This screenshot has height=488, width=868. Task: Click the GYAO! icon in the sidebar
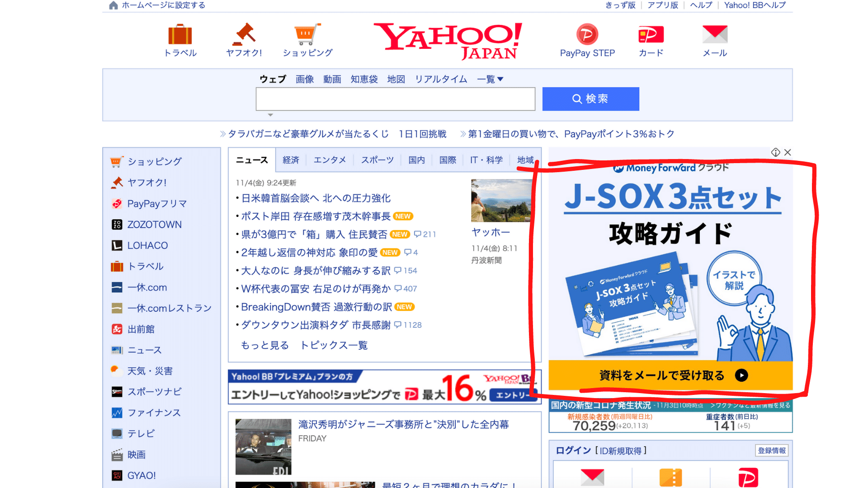117,475
